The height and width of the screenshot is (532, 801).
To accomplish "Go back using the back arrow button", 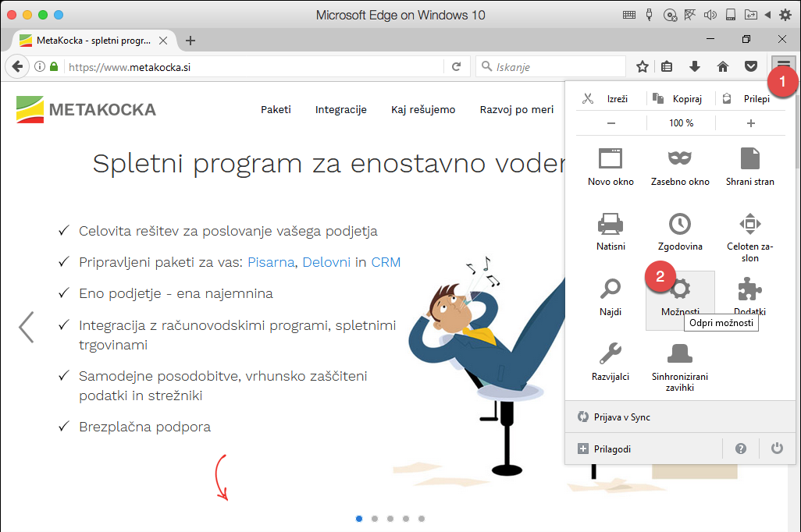I will 17,67.
